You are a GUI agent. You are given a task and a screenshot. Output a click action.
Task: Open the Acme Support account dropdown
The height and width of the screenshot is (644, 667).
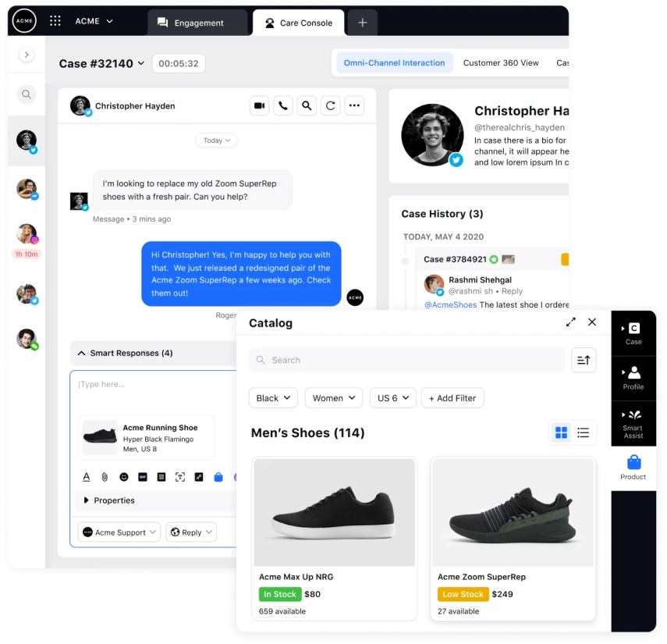[119, 532]
